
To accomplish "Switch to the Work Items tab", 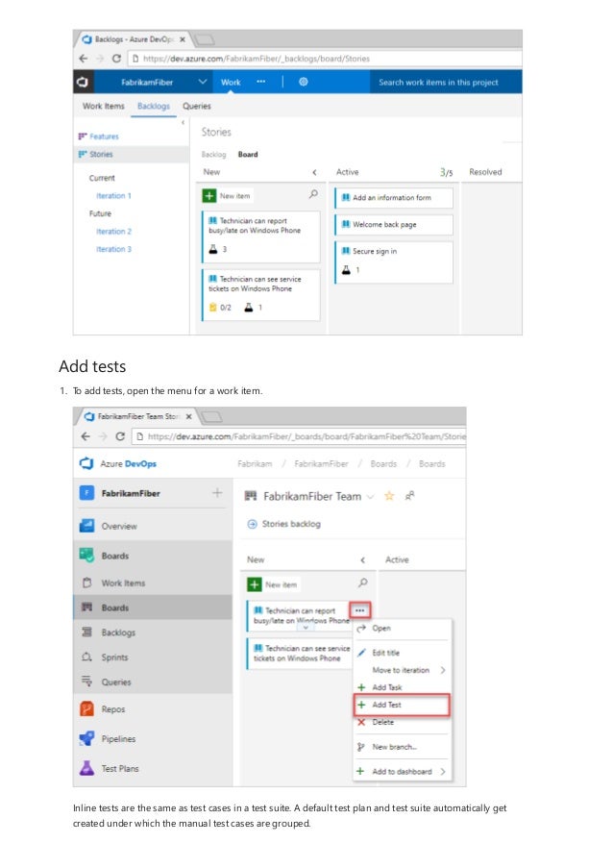I will 104,106.
